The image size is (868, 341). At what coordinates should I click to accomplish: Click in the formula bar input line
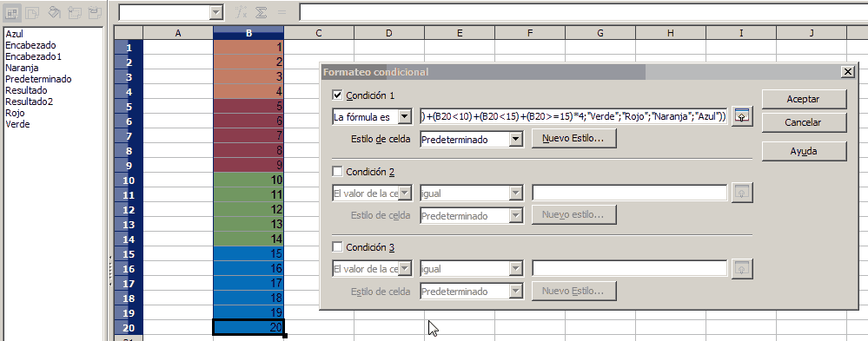(584, 12)
